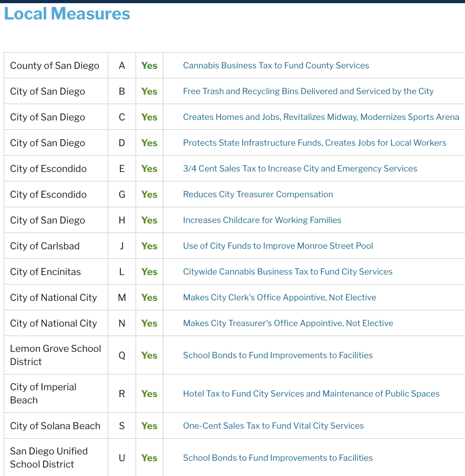
Task: Open San Diego Unified Measure U School Bonds link
Action: click(277, 458)
